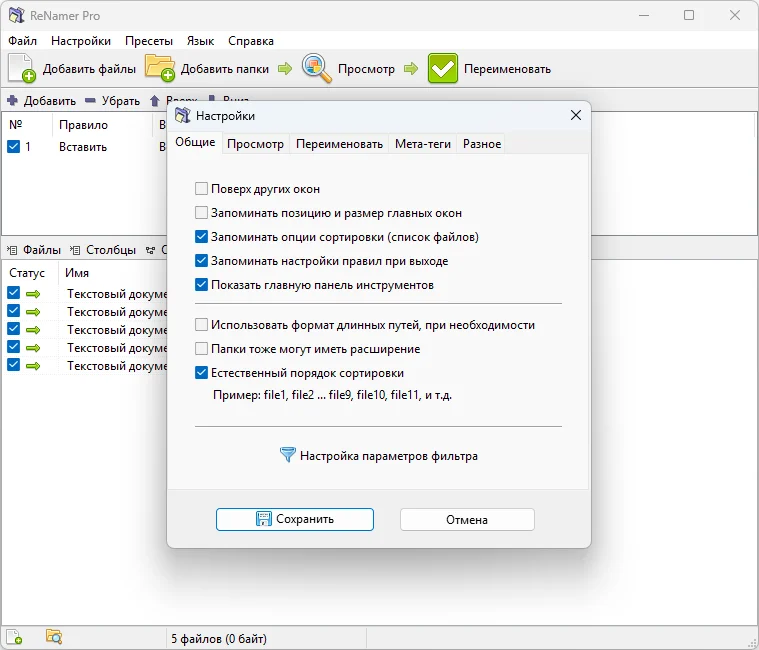This screenshot has width=759, height=650.
Task: Open Настройка параметров фильтра link
Action: point(389,456)
